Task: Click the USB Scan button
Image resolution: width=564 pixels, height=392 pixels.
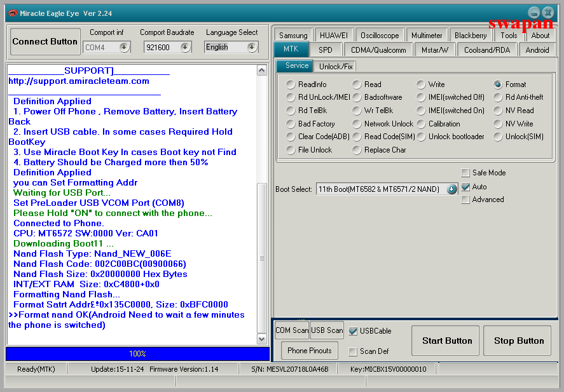Action: [x=327, y=330]
